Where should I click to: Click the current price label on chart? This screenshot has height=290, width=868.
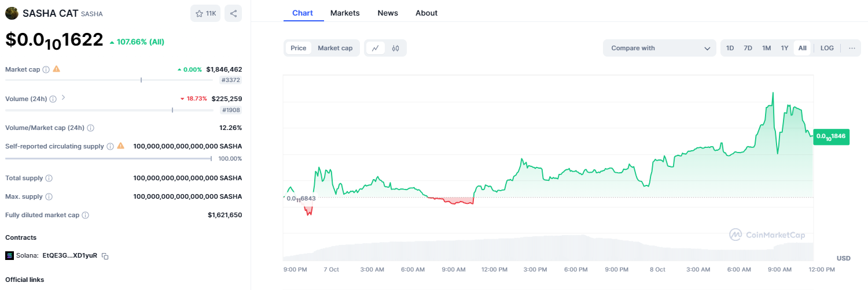click(831, 137)
